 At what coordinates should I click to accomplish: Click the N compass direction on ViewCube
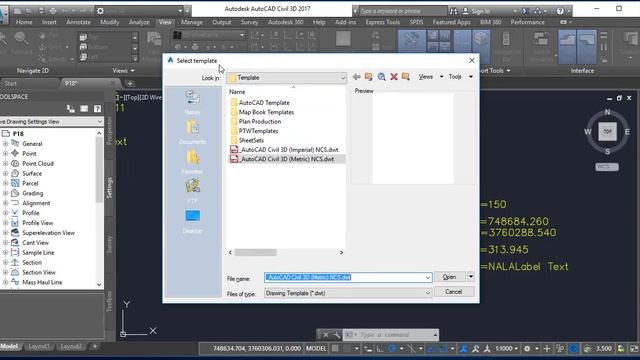[607, 112]
